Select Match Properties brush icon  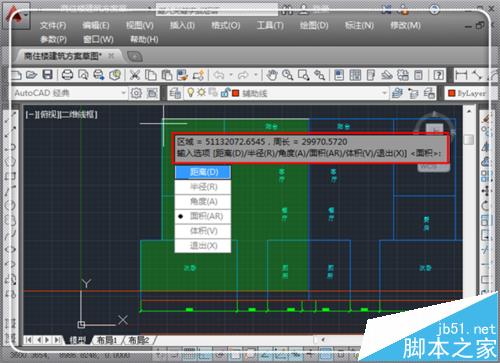[x=182, y=75]
